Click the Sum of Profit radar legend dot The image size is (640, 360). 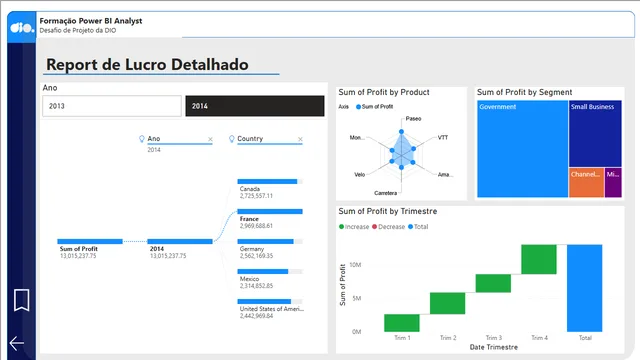point(358,107)
